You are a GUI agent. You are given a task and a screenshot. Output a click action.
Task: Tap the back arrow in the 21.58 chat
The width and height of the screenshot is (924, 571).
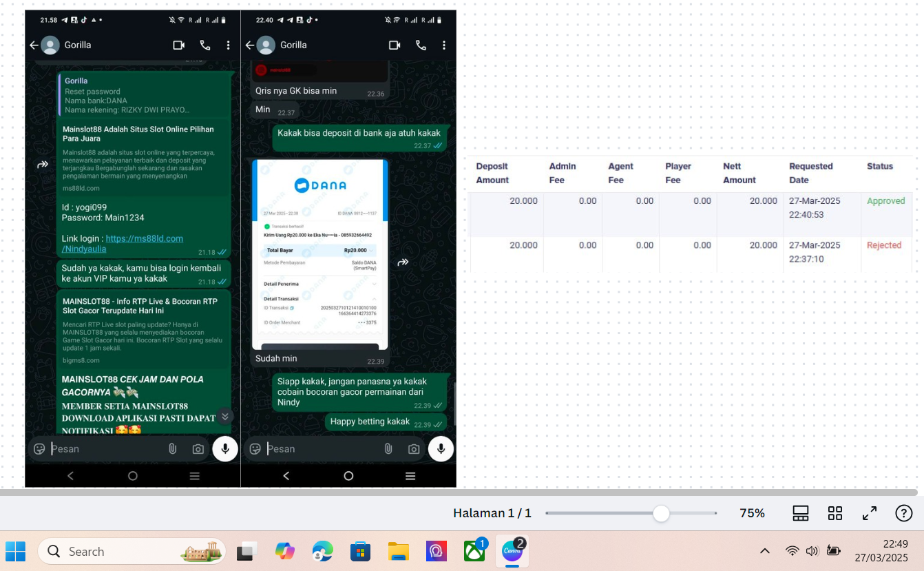[34, 45]
